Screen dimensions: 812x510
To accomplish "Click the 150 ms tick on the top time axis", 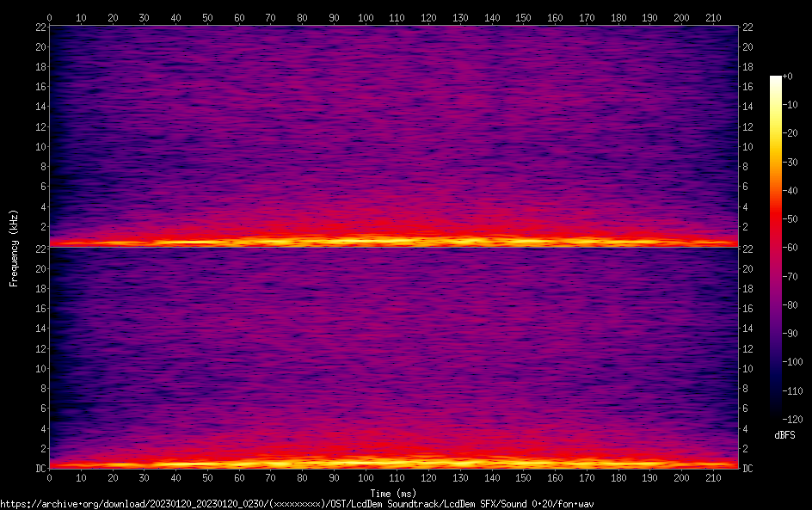I will (x=524, y=17).
